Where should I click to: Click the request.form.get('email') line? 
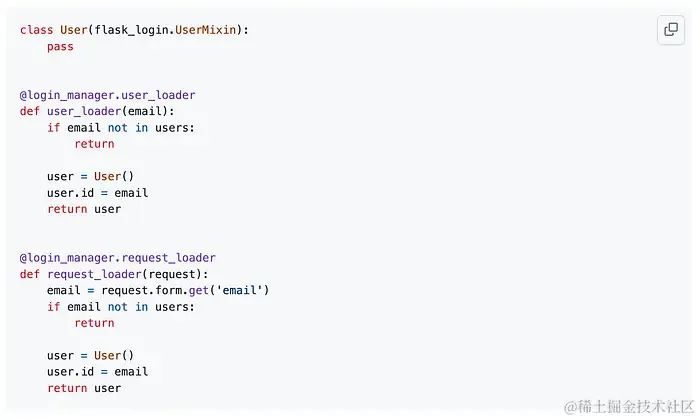[x=158, y=291]
